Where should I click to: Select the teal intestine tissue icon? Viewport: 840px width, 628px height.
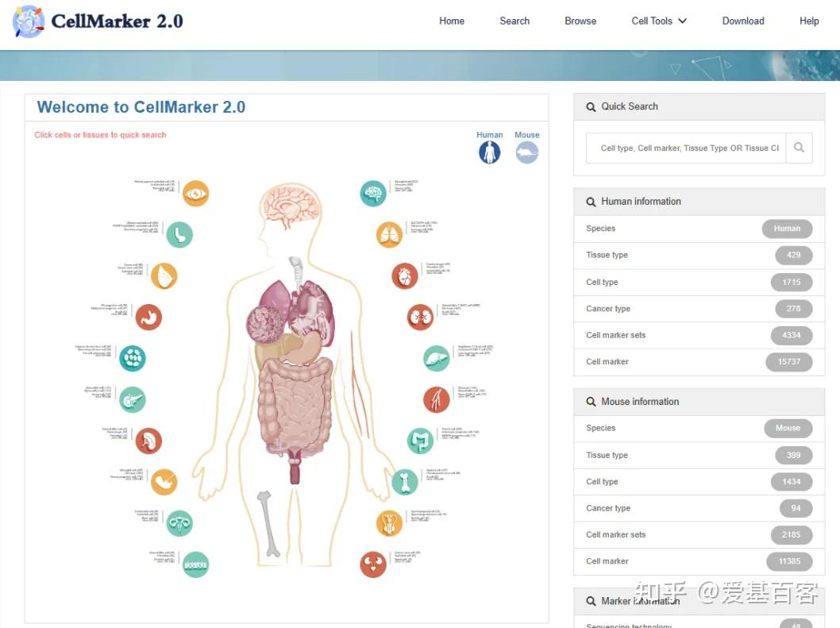pos(421,441)
